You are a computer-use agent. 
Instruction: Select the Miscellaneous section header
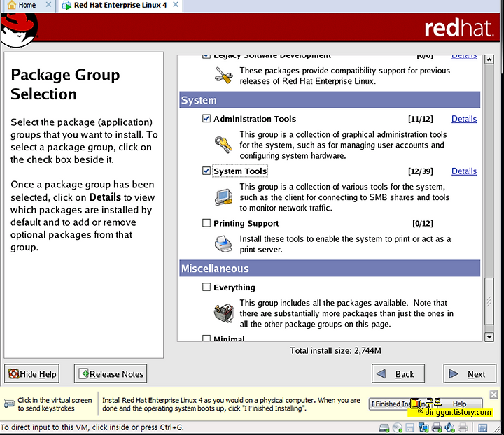tap(330, 268)
